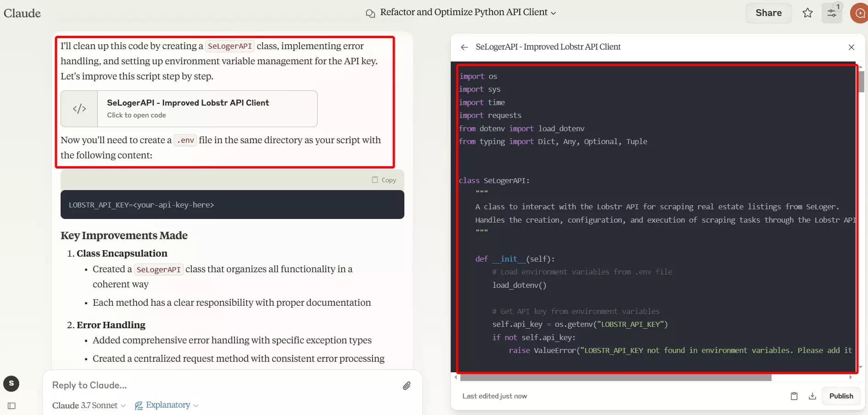Click the 'class SeLogerAPI:' code line
This screenshot has height=415, width=868.
pyautogui.click(x=494, y=180)
